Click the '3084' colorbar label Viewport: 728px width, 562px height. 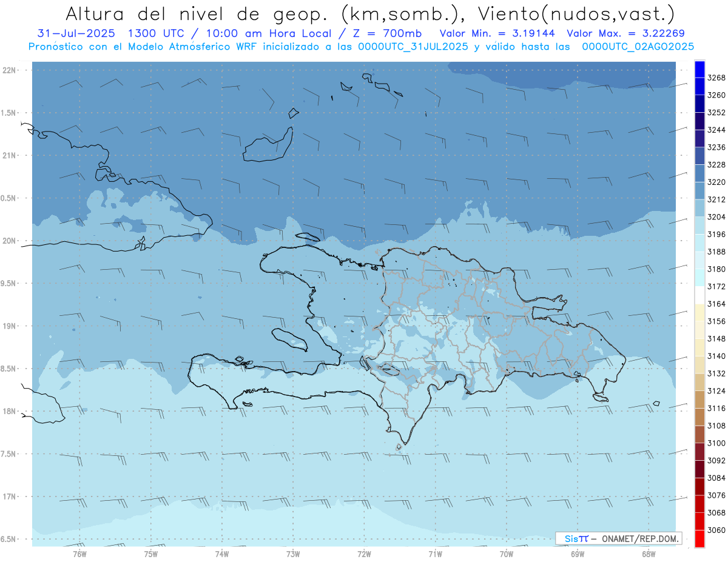click(x=716, y=478)
